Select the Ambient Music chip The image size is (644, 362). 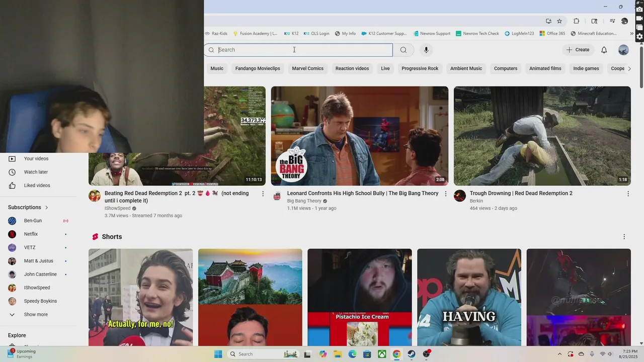[x=466, y=68]
